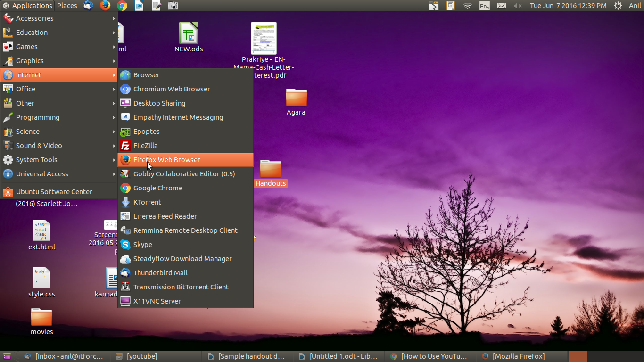
Task: Expand the Education submenu
Action: click(x=59, y=33)
